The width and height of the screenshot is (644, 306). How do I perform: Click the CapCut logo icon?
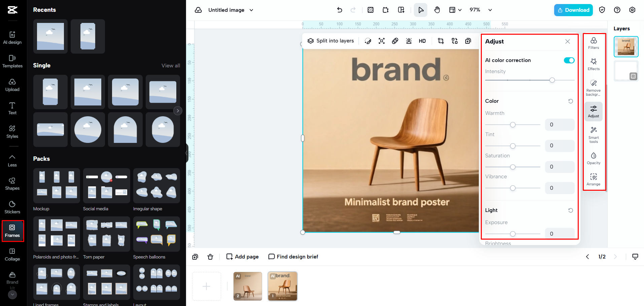(12, 10)
